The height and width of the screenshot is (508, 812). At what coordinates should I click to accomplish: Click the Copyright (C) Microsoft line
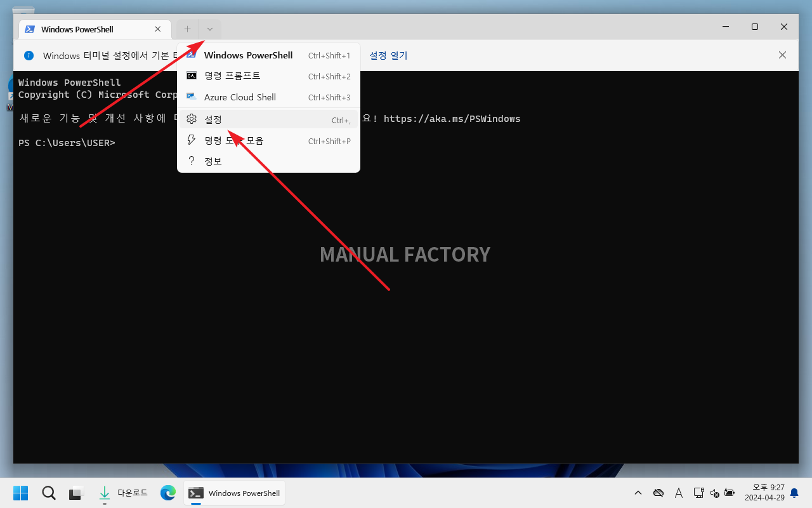98,95
